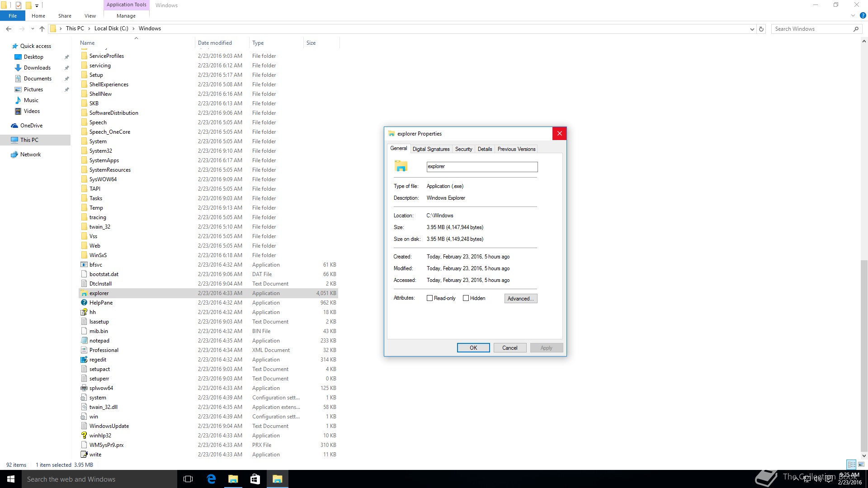Screen dimensions: 868x488
Task: Sort by Date modified column header
Action: 222,43
